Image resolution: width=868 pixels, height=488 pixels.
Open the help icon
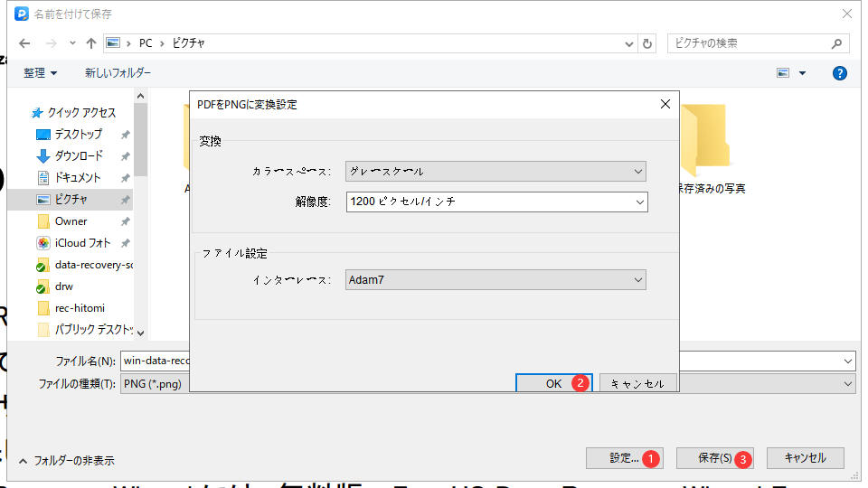point(839,73)
